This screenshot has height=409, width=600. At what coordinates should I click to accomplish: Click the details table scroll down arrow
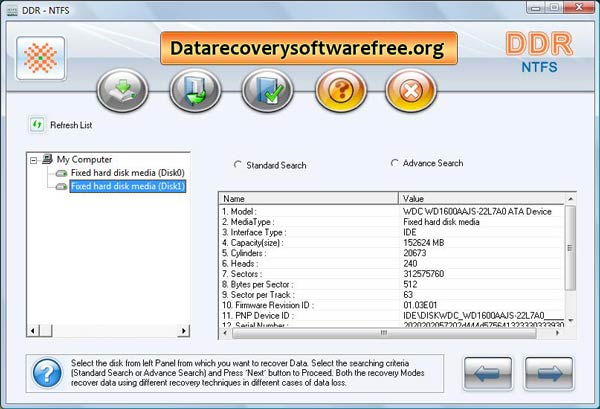click(570, 321)
